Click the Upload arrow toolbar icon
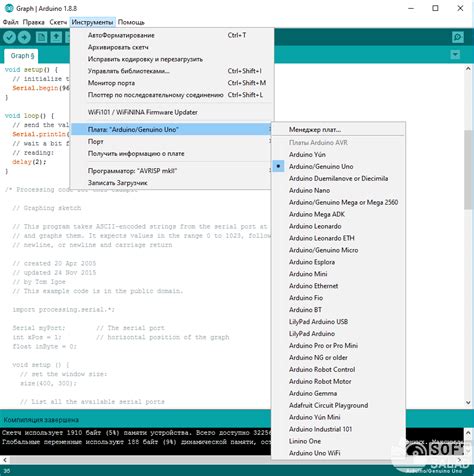 click(x=24, y=37)
